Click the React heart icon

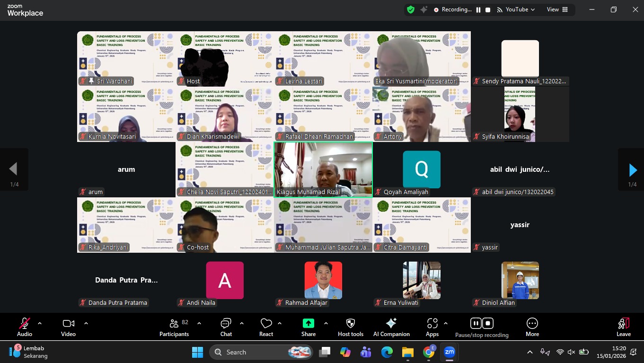coord(266,327)
